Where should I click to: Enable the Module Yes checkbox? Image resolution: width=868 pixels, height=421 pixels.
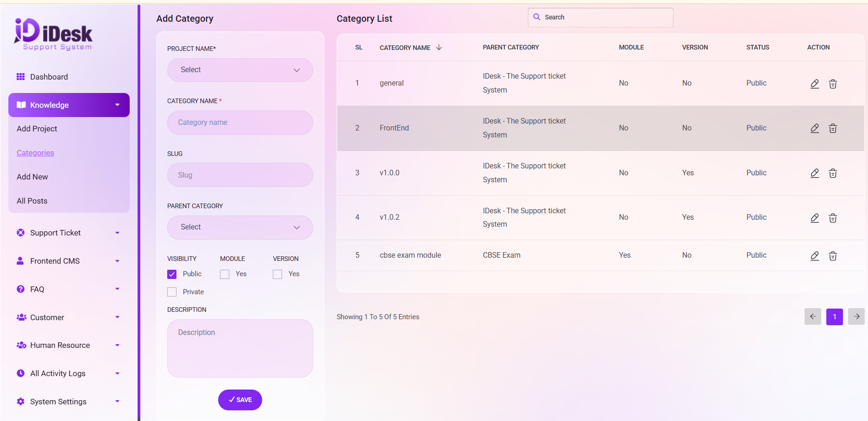tap(225, 274)
